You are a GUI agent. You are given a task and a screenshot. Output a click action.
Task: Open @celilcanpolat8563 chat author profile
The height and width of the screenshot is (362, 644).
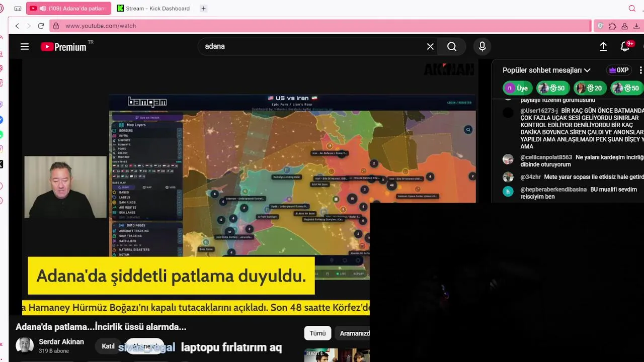(x=546, y=157)
